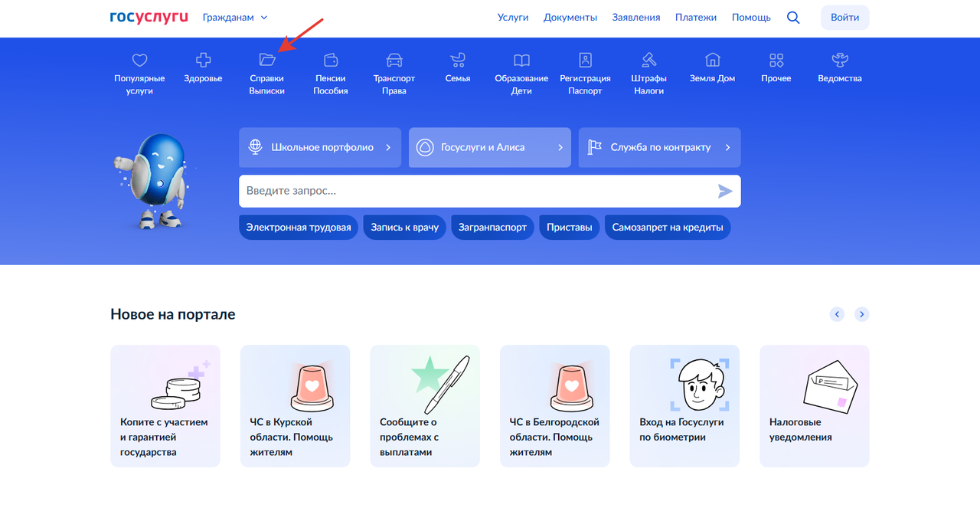Screen dimensions: 980x508
Task: Click the flag icon on Служба по контракту
Action: (x=594, y=147)
